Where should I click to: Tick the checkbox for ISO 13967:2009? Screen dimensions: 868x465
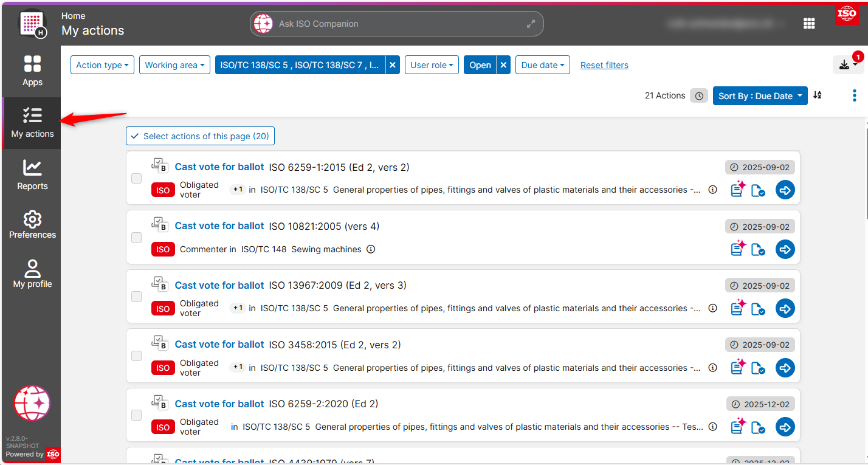click(137, 297)
